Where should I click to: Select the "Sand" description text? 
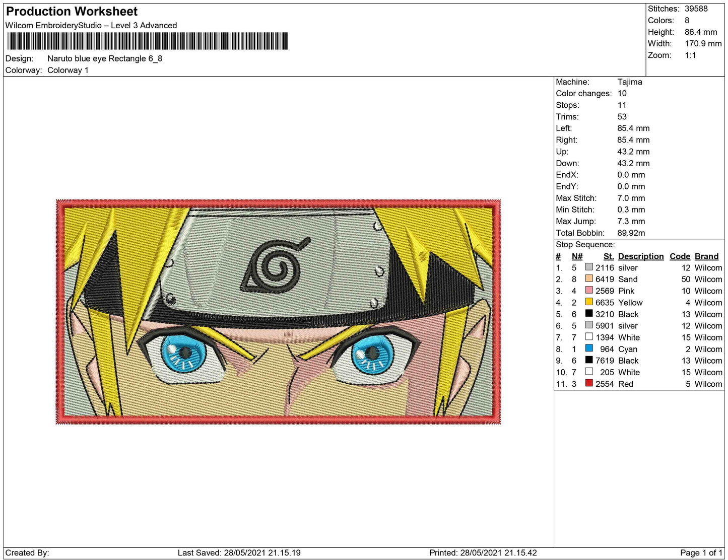click(628, 279)
